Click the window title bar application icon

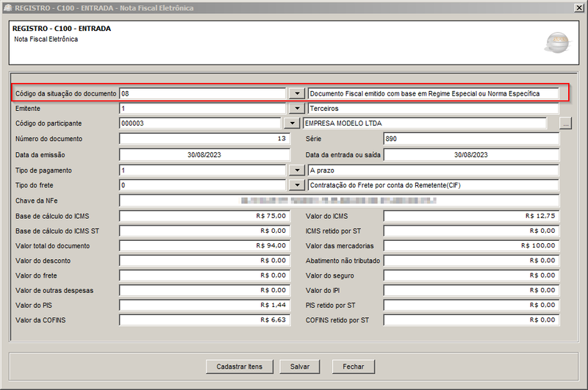coord(7,8)
